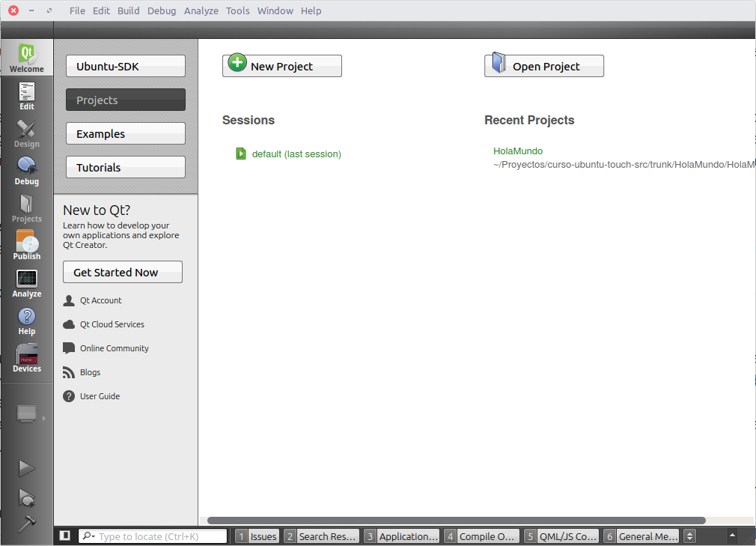
Task: Click the Open Project button
Action: click(544, 66)
